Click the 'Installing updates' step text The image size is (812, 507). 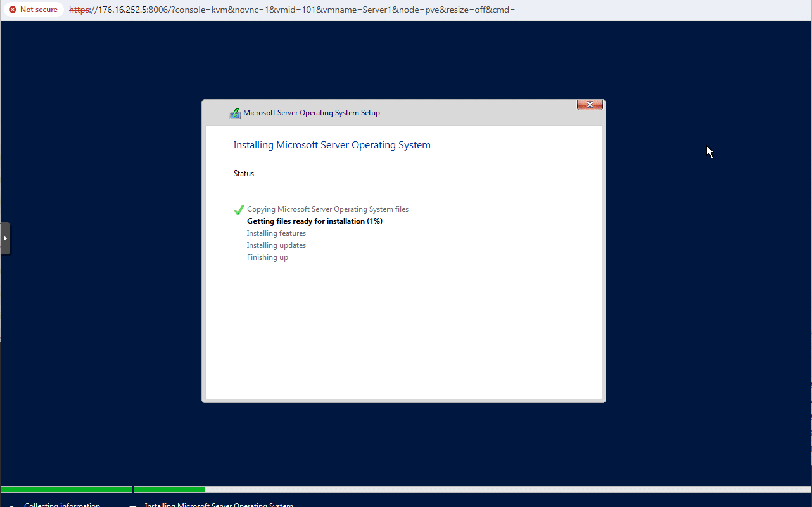point(276,245)
